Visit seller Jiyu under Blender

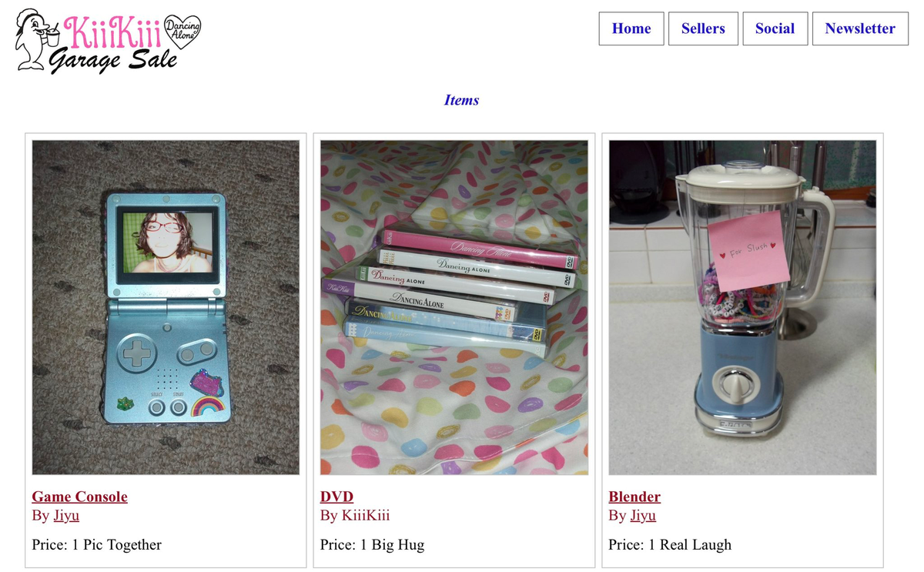pos(643,516)
